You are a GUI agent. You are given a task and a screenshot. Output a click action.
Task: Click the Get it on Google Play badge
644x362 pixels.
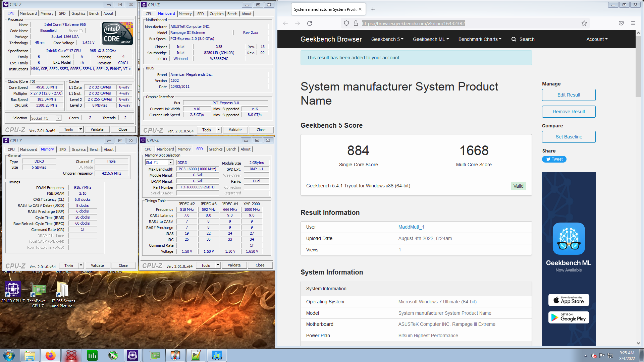[x=569, y=317]
